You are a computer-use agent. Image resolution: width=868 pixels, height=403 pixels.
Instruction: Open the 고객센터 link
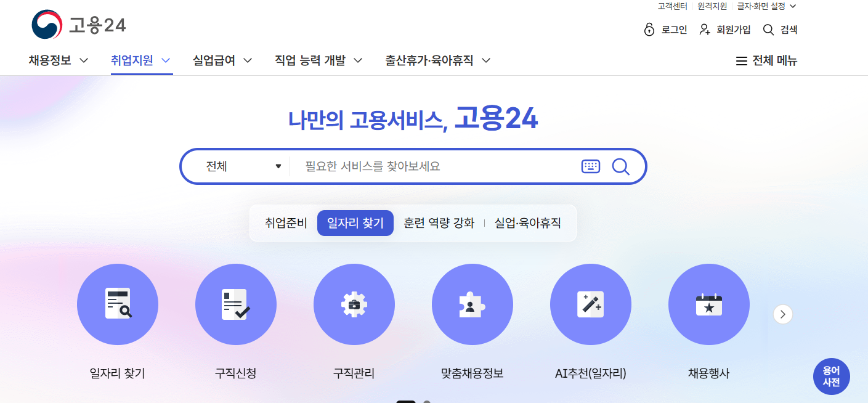tap(673, 6)
